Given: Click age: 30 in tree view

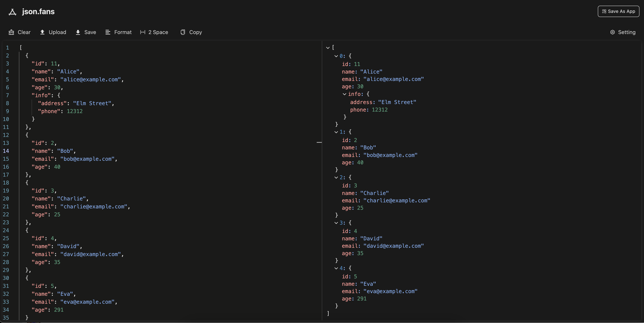Looking at the screenshot, I should (352, 87).
